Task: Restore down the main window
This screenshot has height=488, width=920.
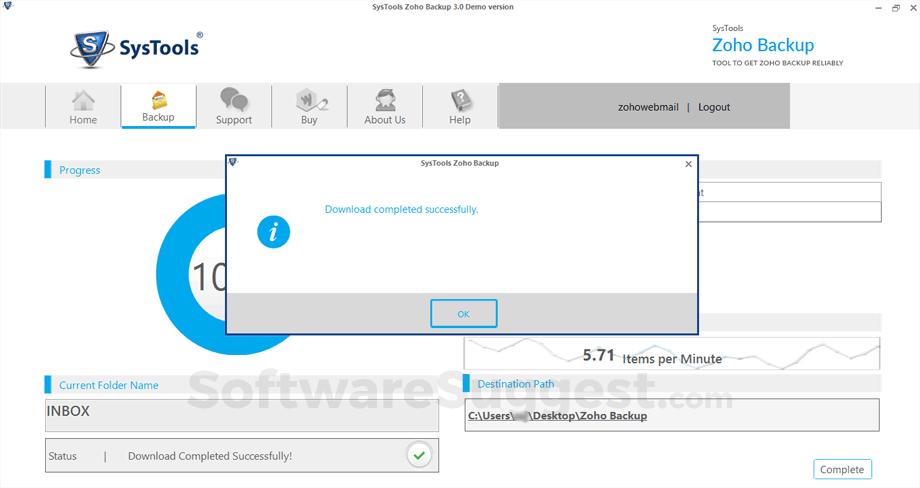Action: point(896,8)
